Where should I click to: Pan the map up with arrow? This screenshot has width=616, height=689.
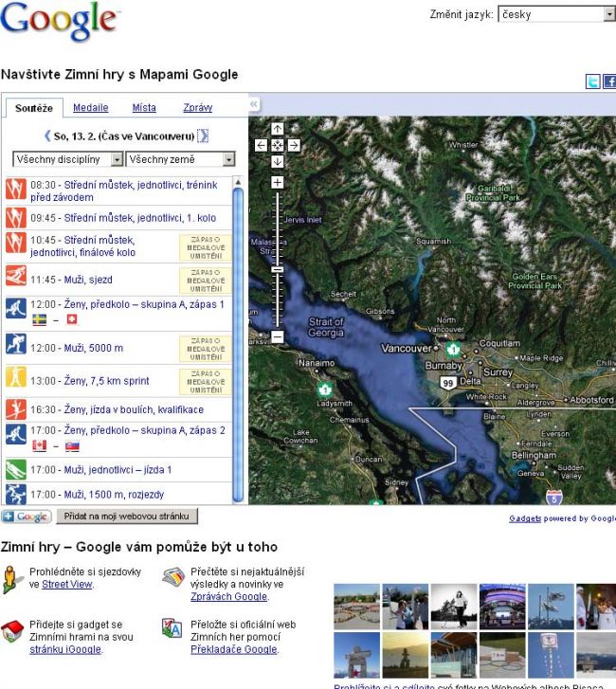coord(278,129)
